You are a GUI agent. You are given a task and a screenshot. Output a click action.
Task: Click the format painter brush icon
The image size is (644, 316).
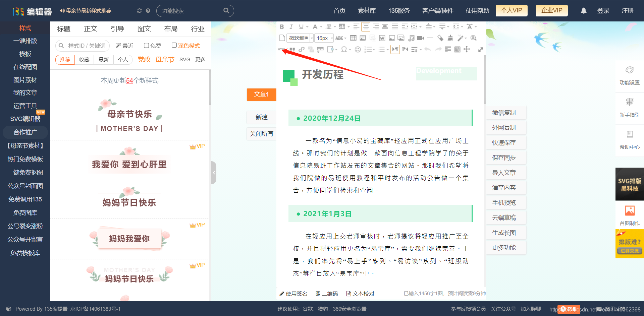[449, 38]
